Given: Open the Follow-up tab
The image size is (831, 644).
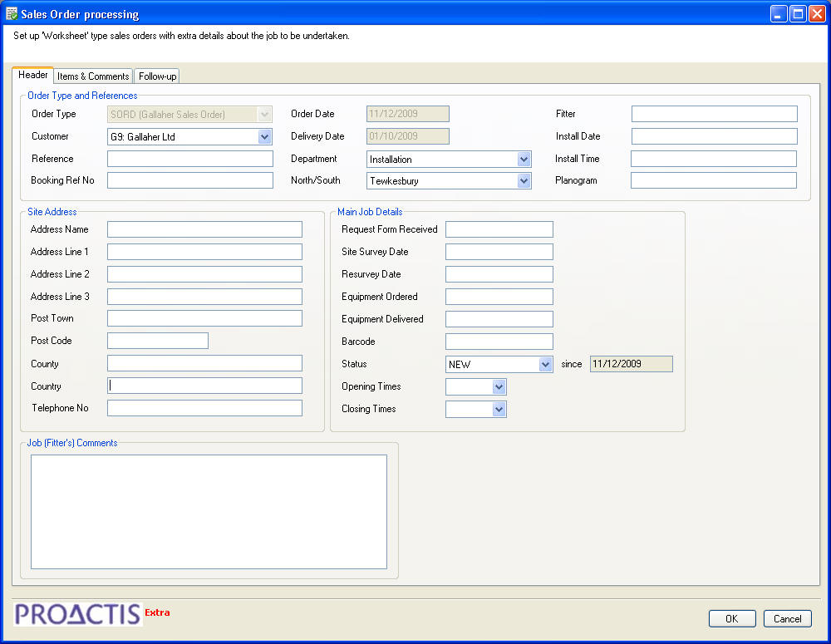Looking at the screenshot, I should [x=157, y=76].
